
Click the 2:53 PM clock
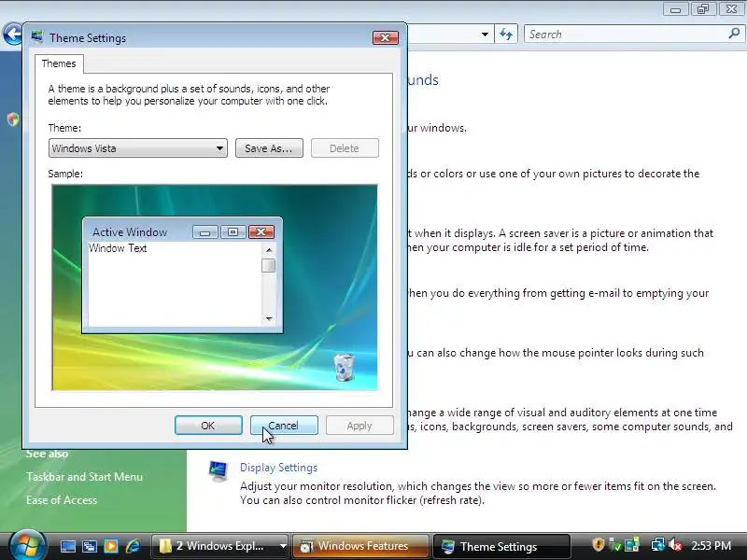(711, 546)
